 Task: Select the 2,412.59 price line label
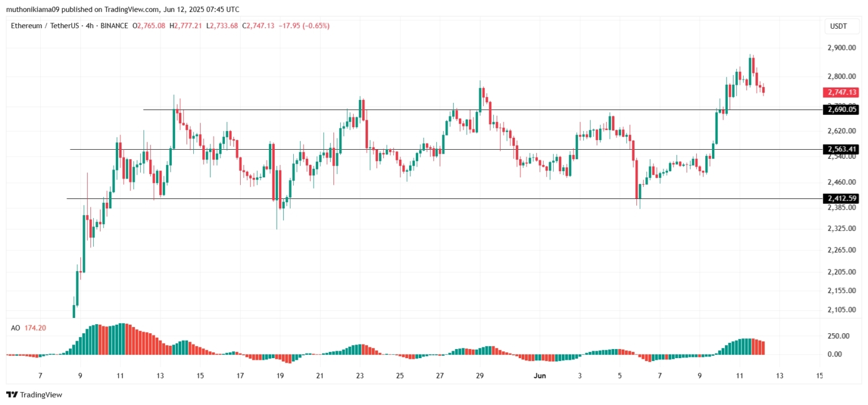[842, 198]
